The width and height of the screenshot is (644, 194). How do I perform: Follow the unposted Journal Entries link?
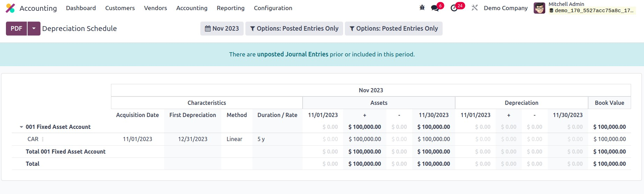coord(293,54)
